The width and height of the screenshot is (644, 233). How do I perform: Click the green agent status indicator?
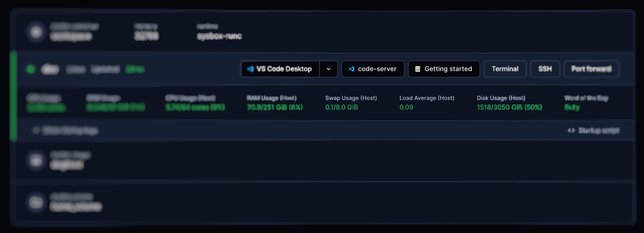(x=31, y=69)
